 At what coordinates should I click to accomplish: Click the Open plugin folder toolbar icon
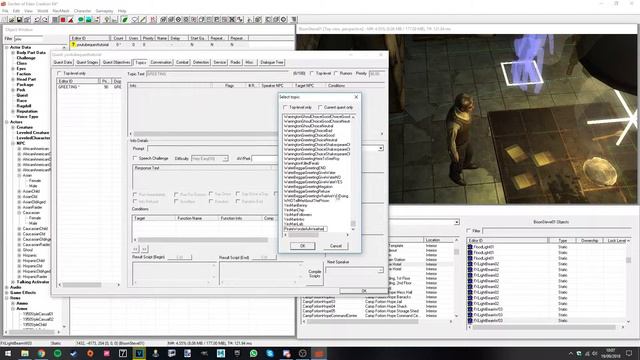tap(11, 20)
